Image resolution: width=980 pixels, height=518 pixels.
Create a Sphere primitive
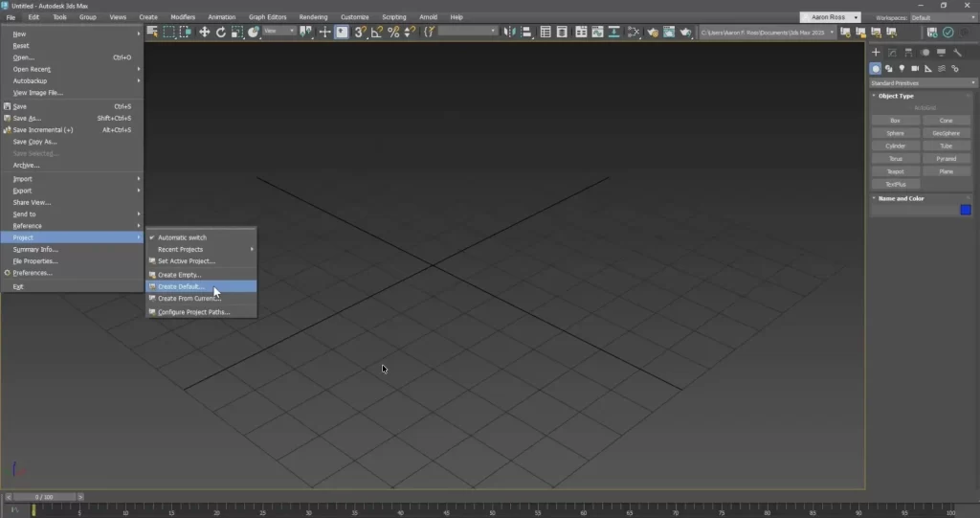click(896, 133)
